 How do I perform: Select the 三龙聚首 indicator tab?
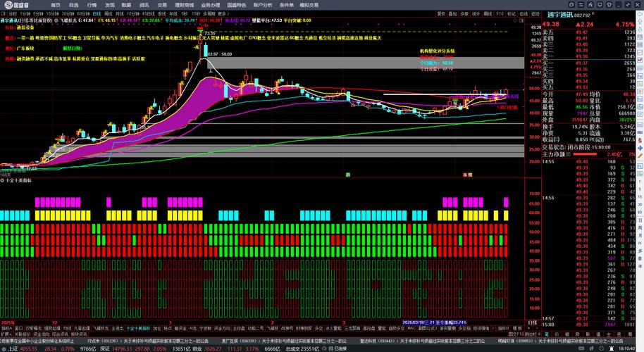pos(352,328)
